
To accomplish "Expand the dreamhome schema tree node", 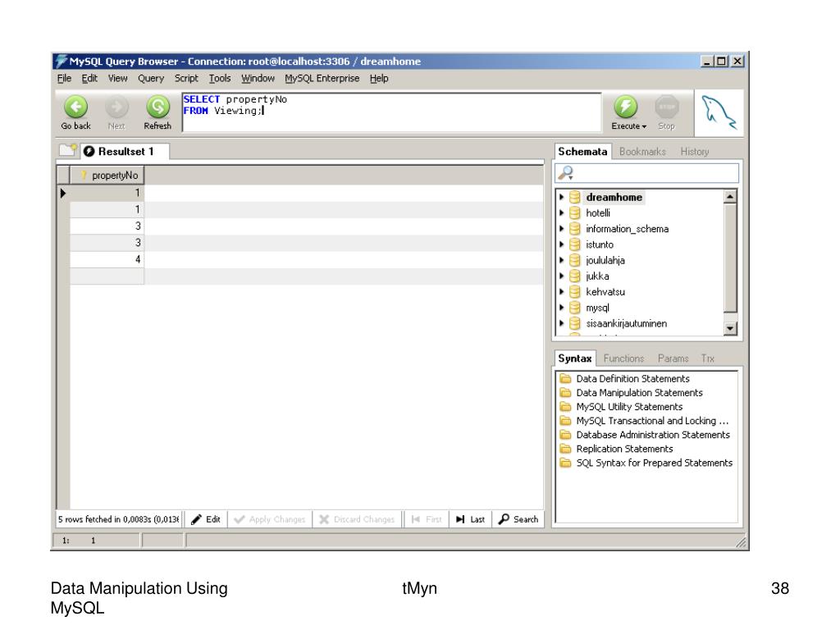I will pyautogui.click(x=561, y=197).
